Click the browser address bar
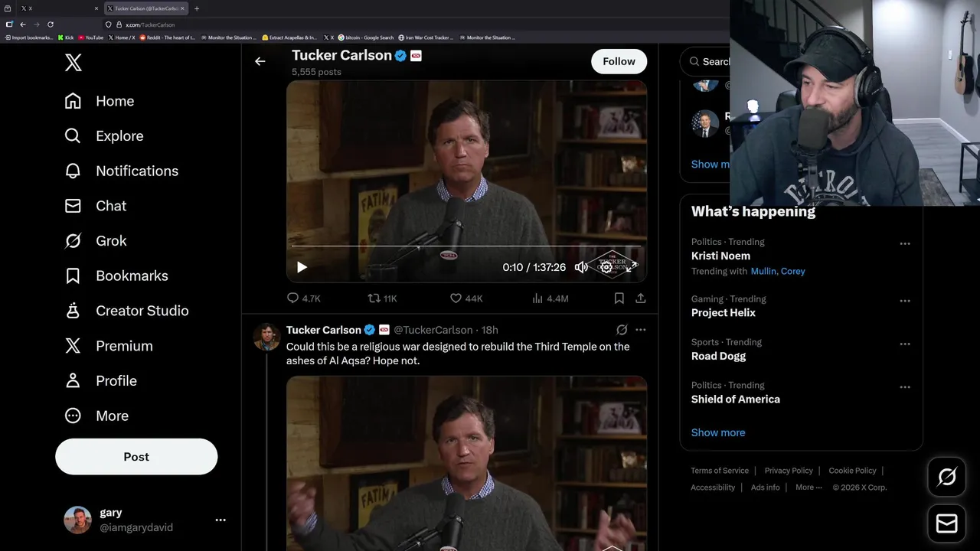Screen dimensions: 980x551 pos(413,24)
